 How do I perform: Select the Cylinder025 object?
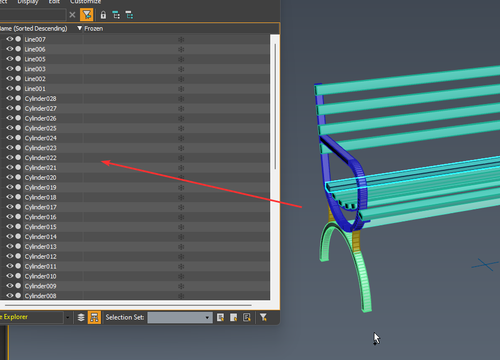point(40,128)
